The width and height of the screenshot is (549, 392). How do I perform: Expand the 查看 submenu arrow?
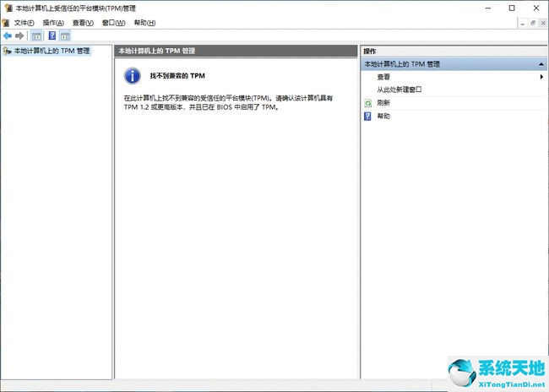[541, 77]
